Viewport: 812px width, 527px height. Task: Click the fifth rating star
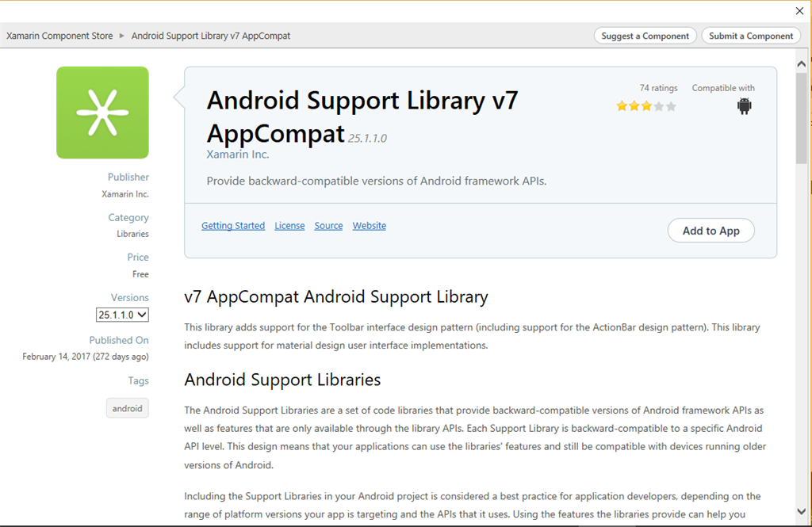[x=671, y=106]
